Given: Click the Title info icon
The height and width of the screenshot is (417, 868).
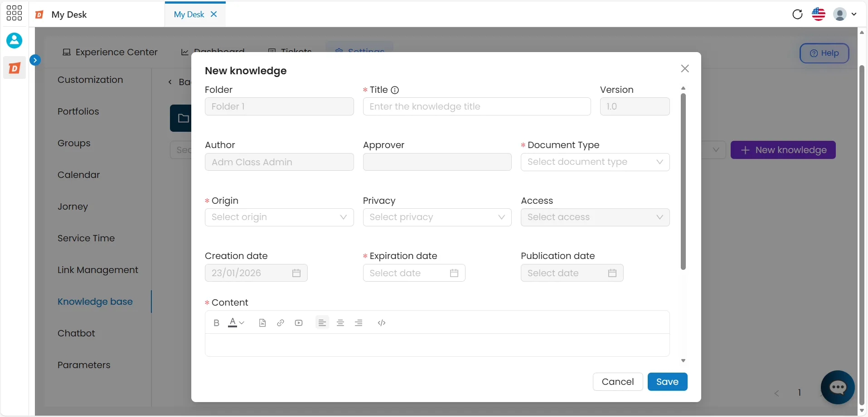Looking at the screenshot, I should [395, 90].
